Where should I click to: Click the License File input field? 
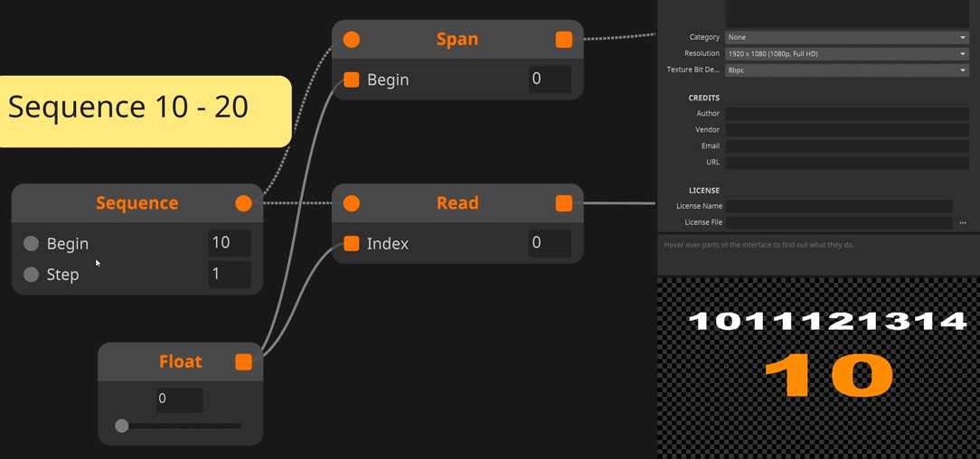839,222
